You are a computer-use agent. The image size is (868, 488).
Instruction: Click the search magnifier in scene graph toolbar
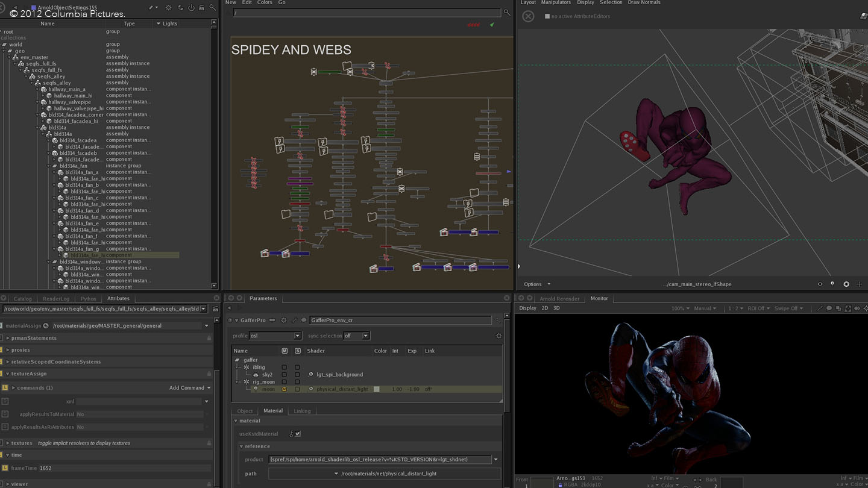(212, 8)
